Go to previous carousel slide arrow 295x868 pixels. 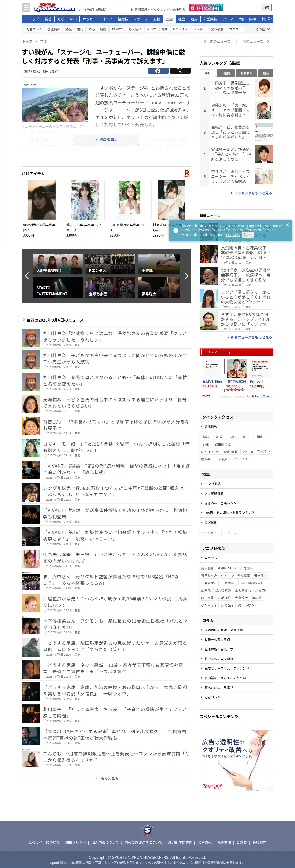(x=27, y=276)
